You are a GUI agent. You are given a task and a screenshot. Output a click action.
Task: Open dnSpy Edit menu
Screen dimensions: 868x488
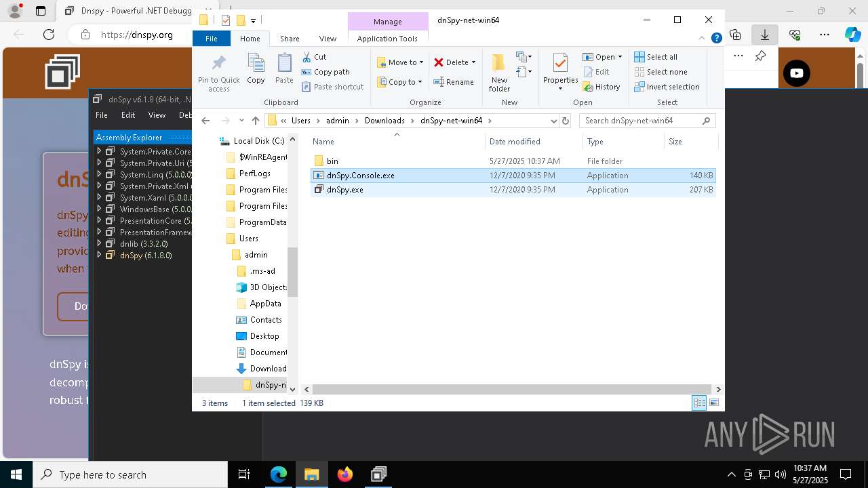point(128,115)
